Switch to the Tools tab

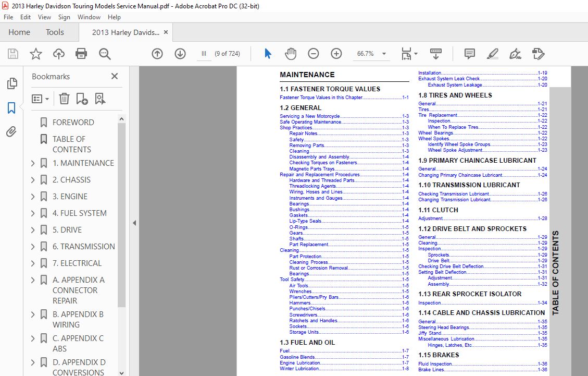click(55, 32)
